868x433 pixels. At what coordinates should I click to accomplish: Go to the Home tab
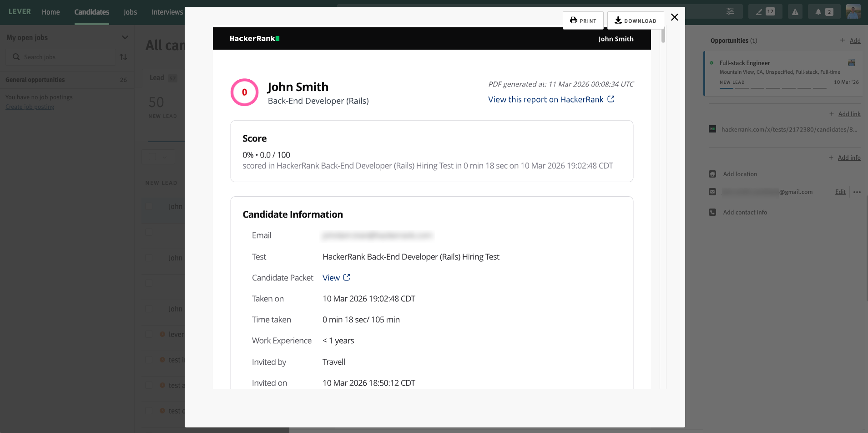[x=50, y=12]
